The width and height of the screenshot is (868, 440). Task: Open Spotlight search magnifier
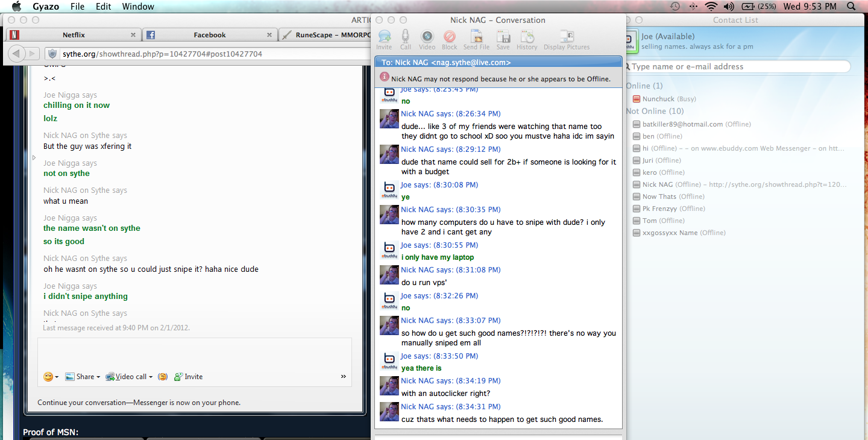pos(851,7)
